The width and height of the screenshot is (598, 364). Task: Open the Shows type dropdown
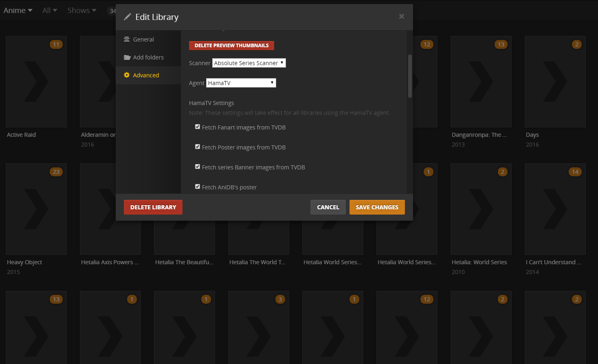[x=82, y=10]
